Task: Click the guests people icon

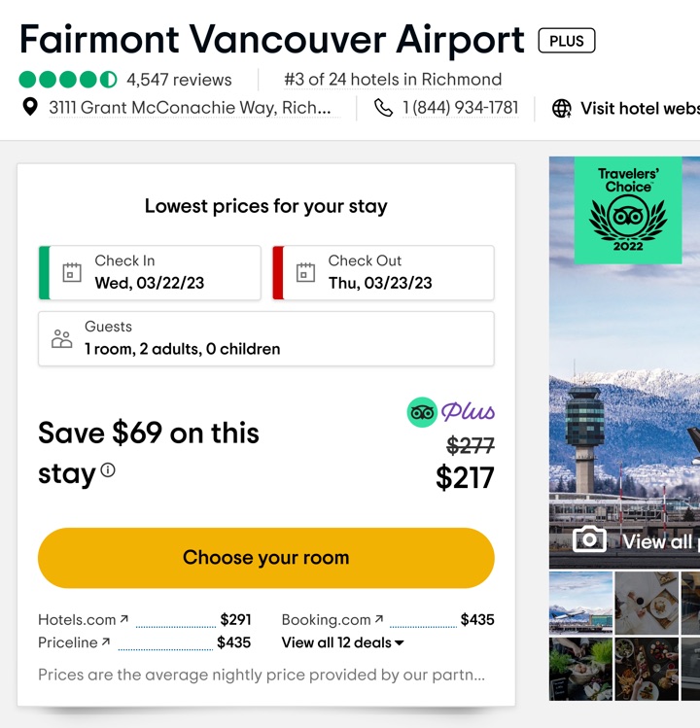Action: click(62, 339)
